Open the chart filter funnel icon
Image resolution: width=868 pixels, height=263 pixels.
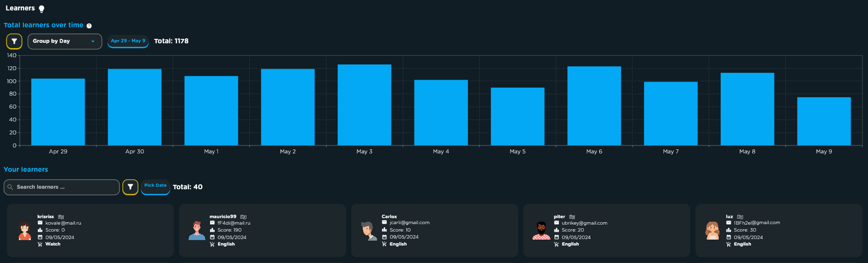(14, 41)
